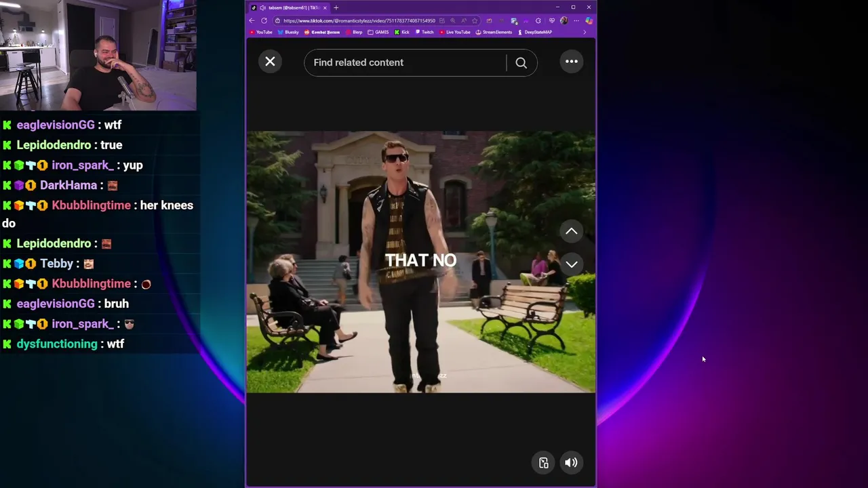This screenshot has height=488, width=868.
Task: Click the Find related content field
Action: click(x=406, y=62)
